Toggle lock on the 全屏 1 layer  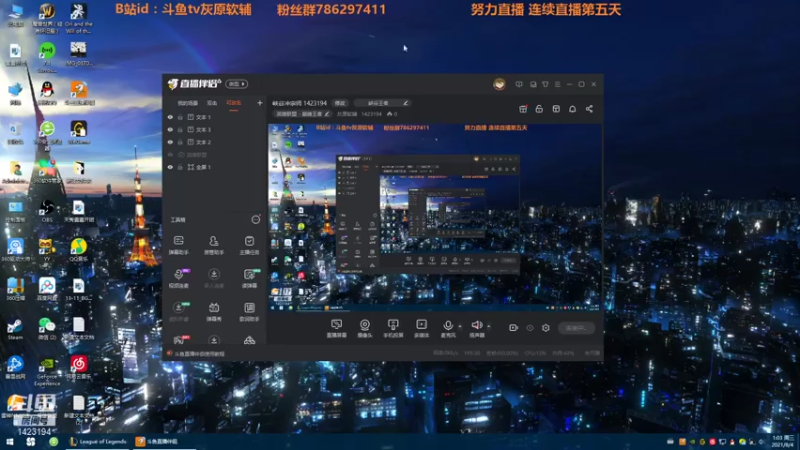(180, 167)
